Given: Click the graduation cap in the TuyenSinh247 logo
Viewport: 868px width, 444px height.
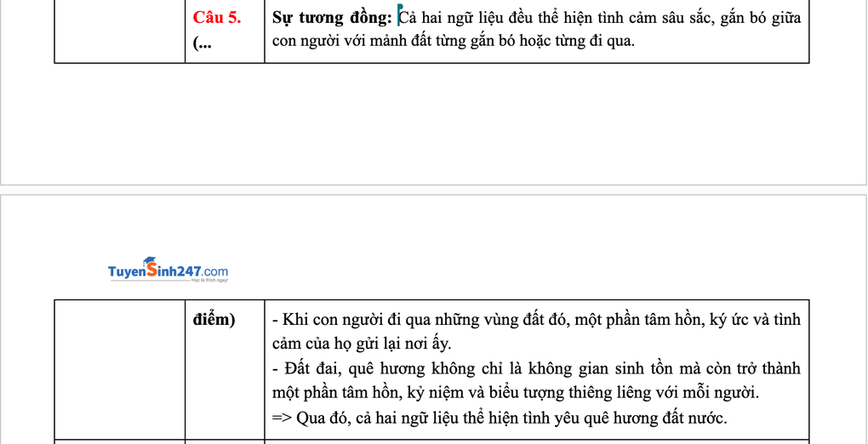Looking at the screenshot, I should point(151,260).
